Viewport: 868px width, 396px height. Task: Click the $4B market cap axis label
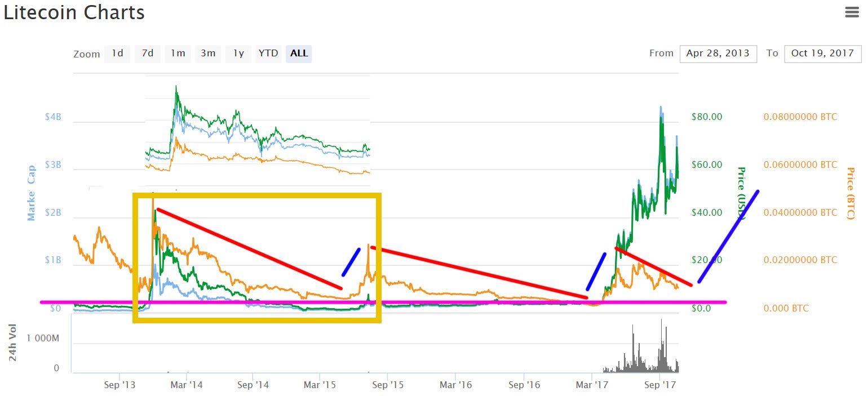(x=54, y=117)
